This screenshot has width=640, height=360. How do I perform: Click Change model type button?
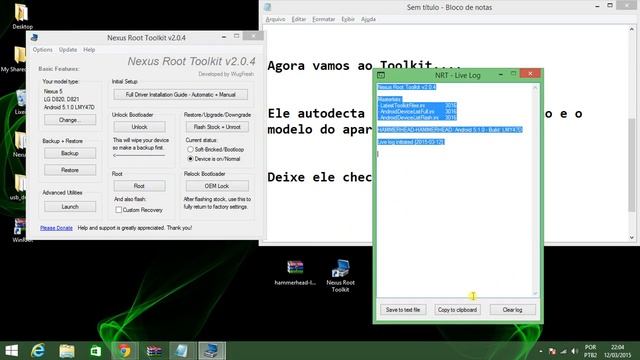(x=70, y=120)
